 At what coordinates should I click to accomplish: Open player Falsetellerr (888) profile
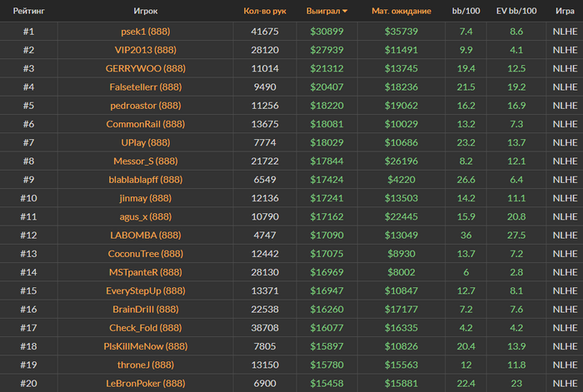146,87
